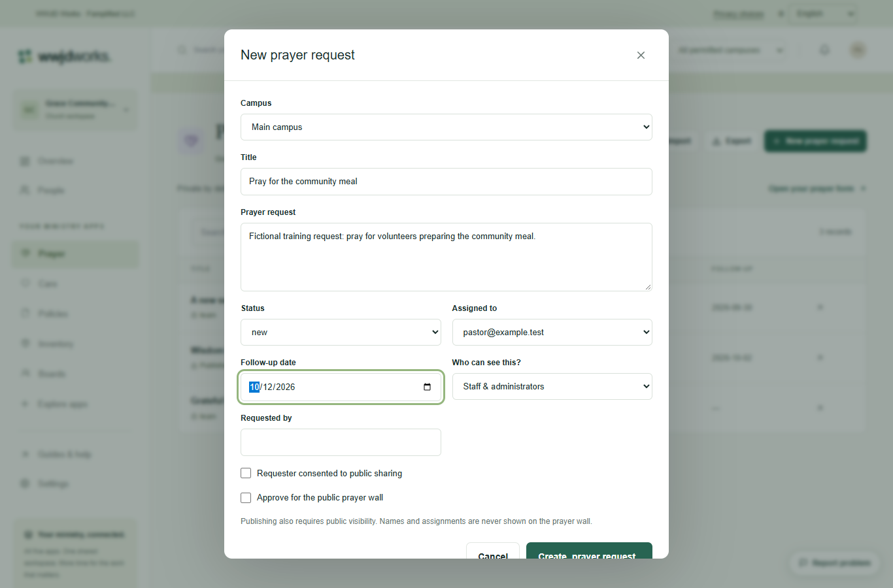The height and width of the screenshot is (588, 893).
Task: Open the language selector dropdown
Action: (x=824, y=14)
